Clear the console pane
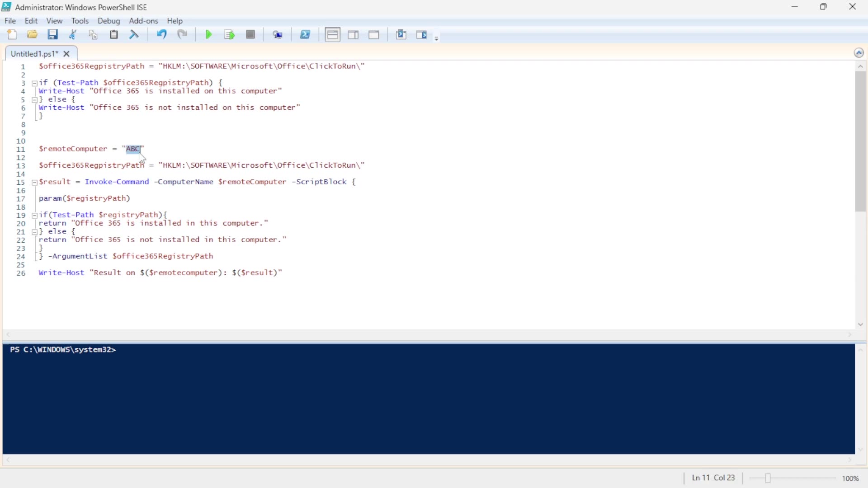868x488 pixels. pos(134,34)
